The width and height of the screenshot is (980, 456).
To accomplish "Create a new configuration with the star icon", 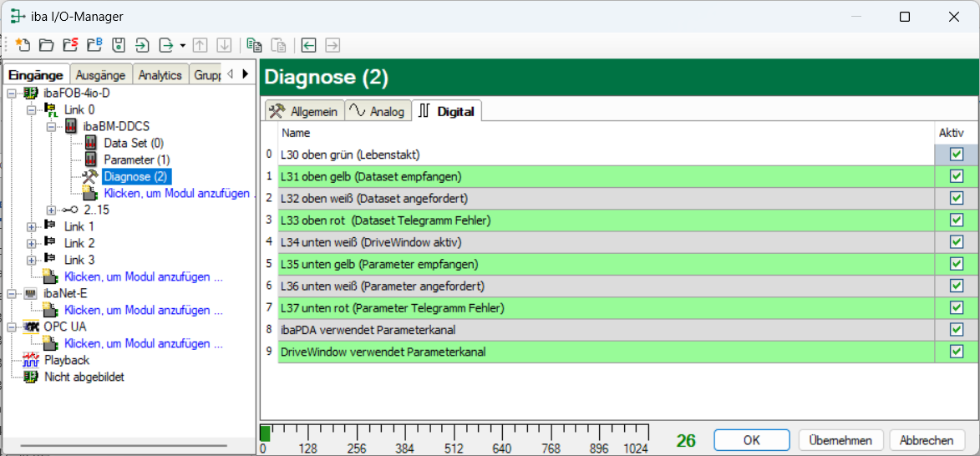I will 23,45.
